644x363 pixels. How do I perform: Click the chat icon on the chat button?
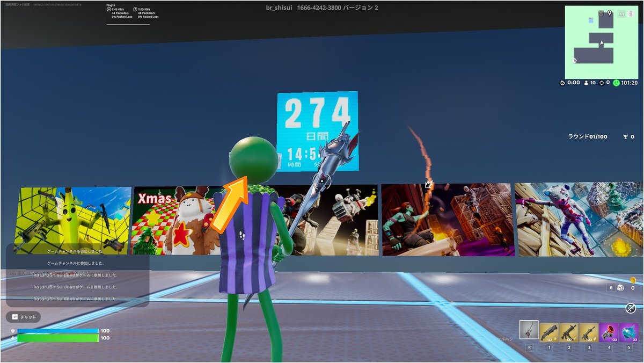point(15,317)
